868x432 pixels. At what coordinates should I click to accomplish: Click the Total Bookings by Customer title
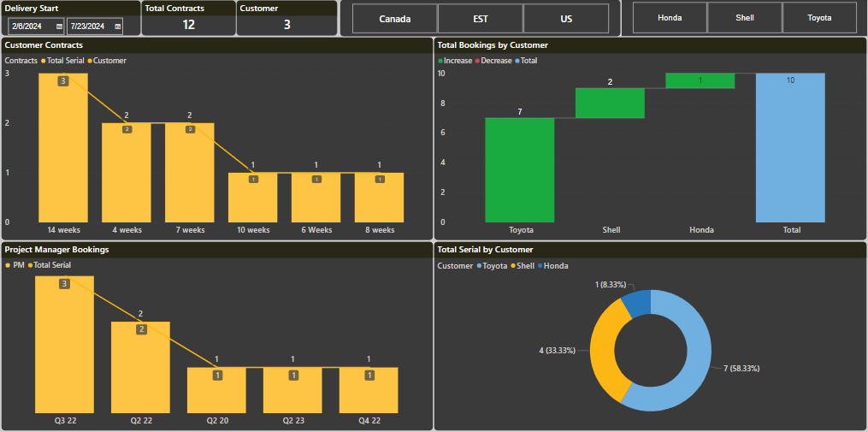[x=493, y=44]
